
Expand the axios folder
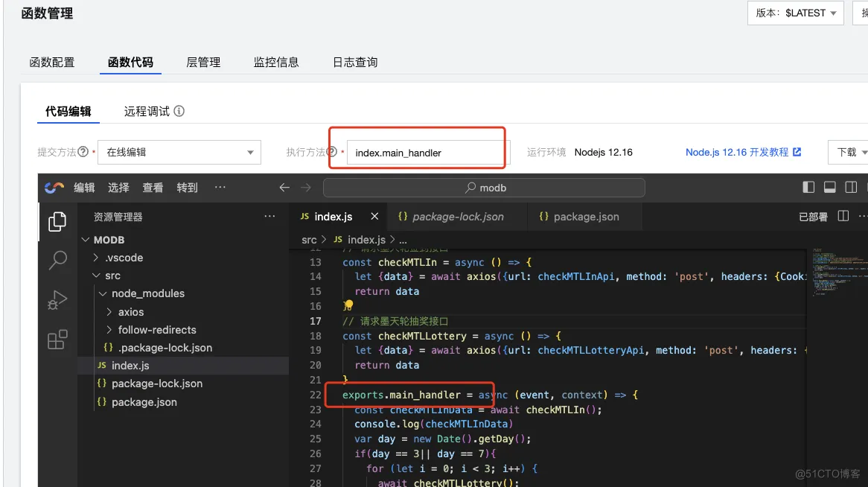[x=109, y=312]
